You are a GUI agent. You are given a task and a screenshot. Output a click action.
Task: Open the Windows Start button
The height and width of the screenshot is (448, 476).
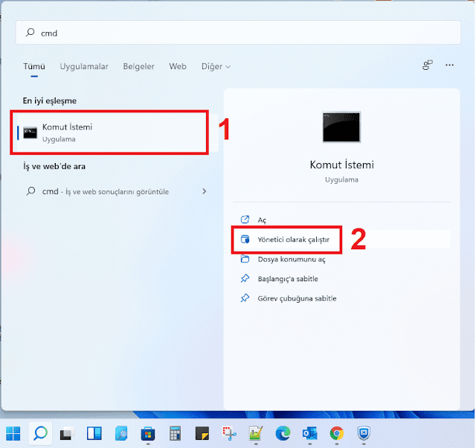13,433
